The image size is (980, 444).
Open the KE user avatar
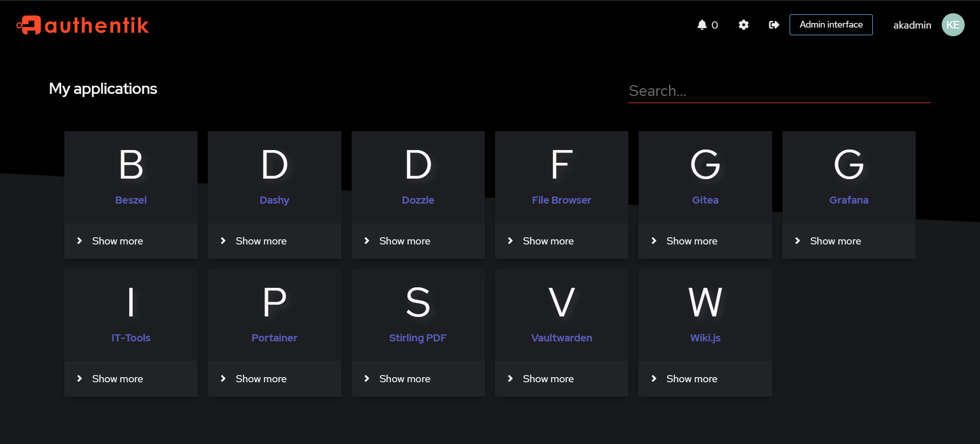click(x=953, y=25)
